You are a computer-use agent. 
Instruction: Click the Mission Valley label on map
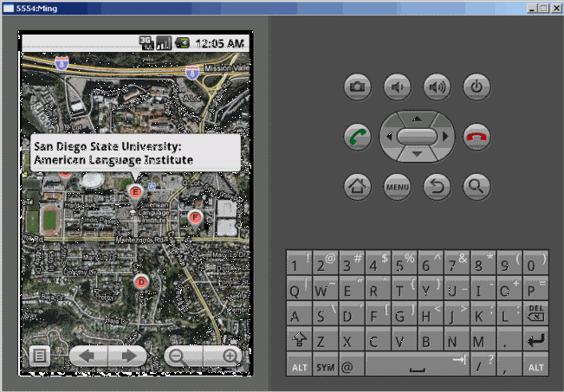click(x=227, y=67)
